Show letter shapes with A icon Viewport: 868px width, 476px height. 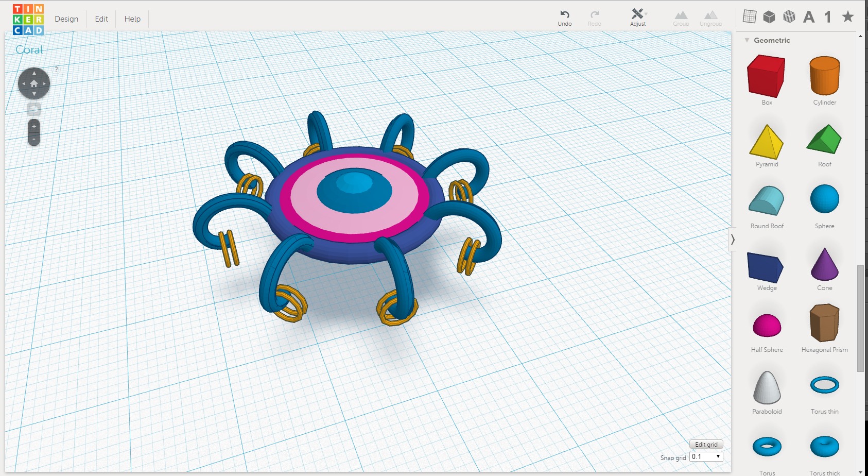click(x=809, y=17)
